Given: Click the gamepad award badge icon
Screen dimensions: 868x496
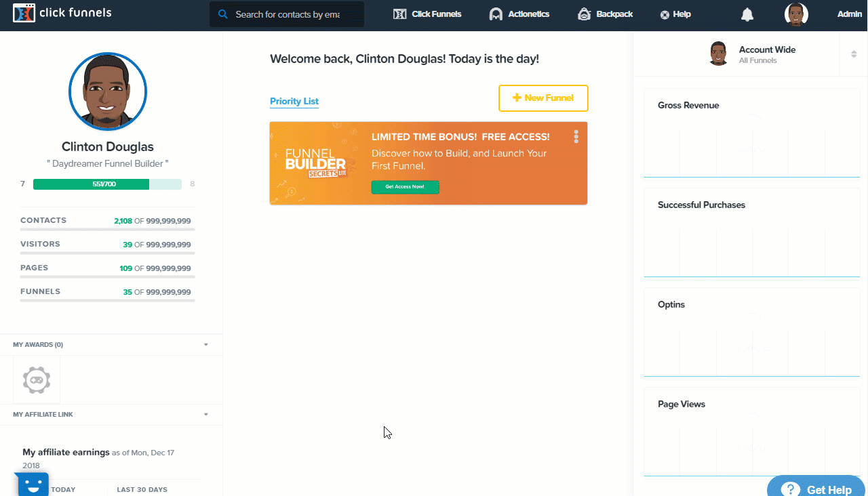Looking at the screenshot, I should (x=37, y=380).
